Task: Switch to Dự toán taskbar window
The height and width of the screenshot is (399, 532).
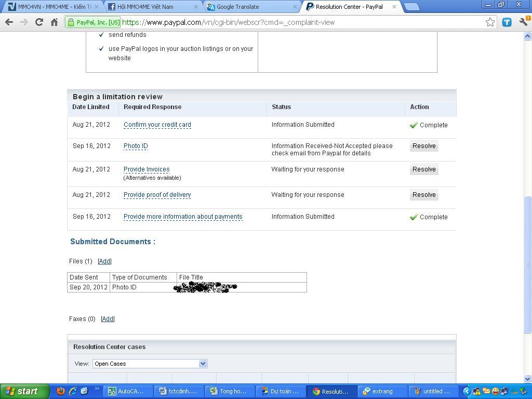Action: pyautogui.click(x=281, y=392)
